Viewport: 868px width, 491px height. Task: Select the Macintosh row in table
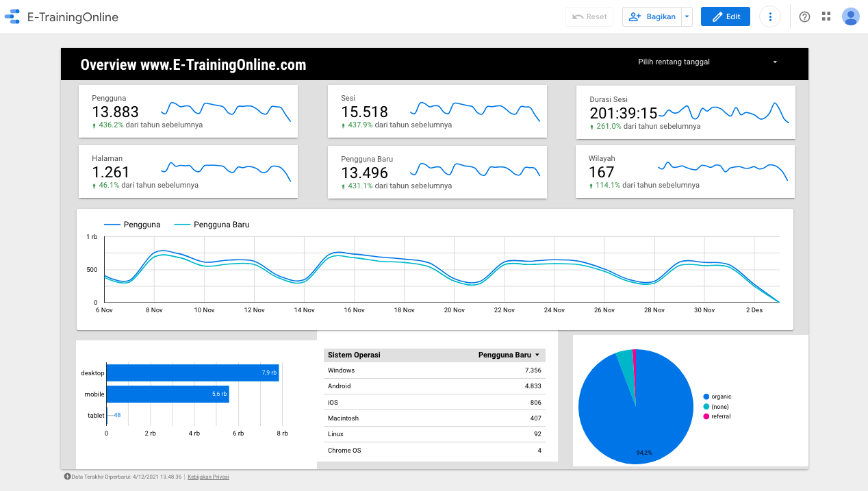click(x=435, y=418)
